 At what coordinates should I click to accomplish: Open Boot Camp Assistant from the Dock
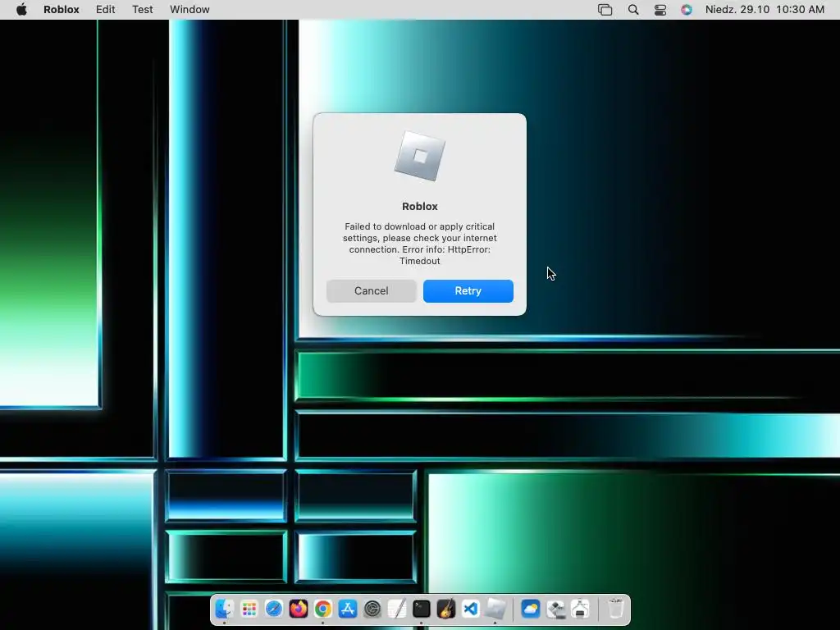tap(555, 609)
